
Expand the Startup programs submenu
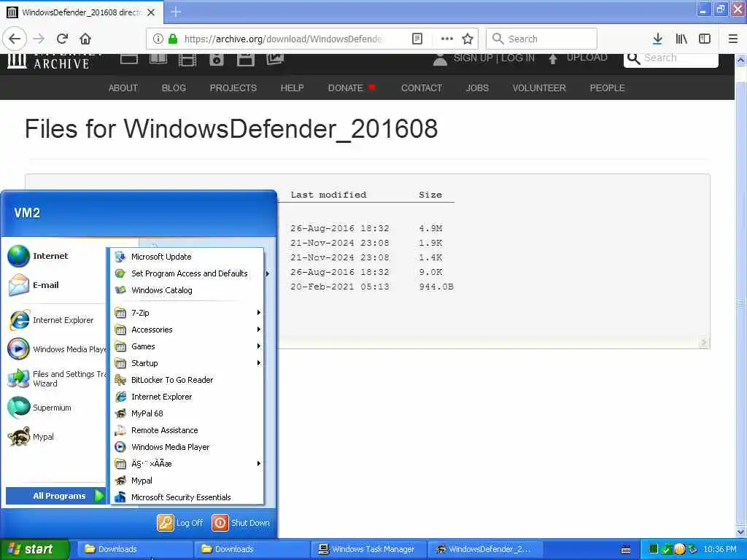coord(187,363)
